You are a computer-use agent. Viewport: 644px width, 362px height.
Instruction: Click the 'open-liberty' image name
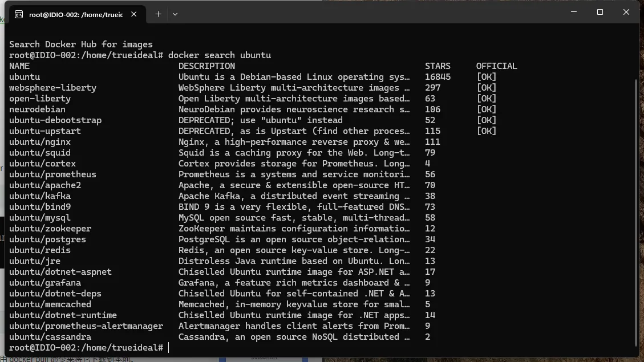pyautogui.click(x=40, y=99)
